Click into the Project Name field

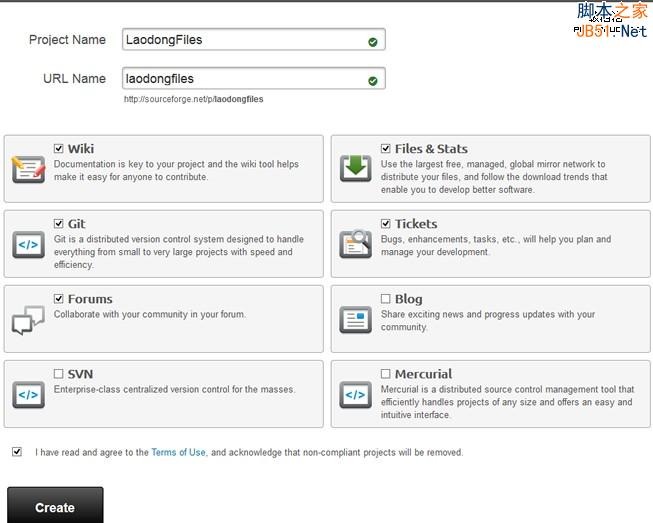240,40
